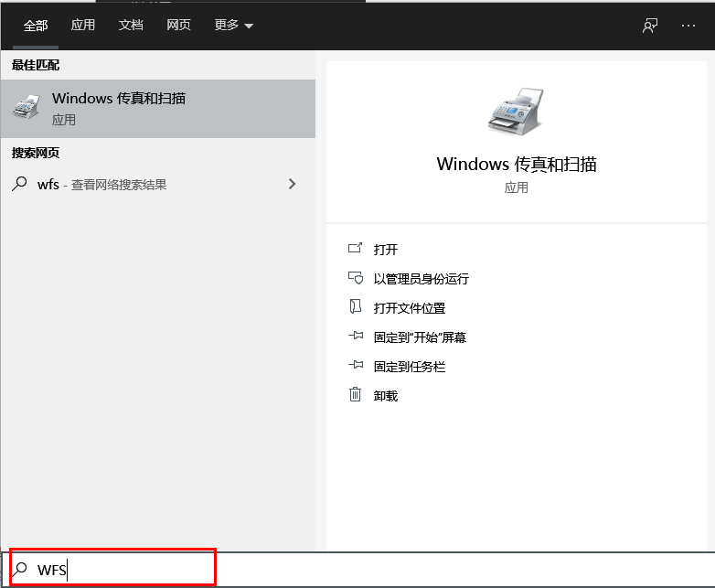Click the trash icon next to 卸载
The height and width of the screenshot is (588, 715).
click(356, 395)
